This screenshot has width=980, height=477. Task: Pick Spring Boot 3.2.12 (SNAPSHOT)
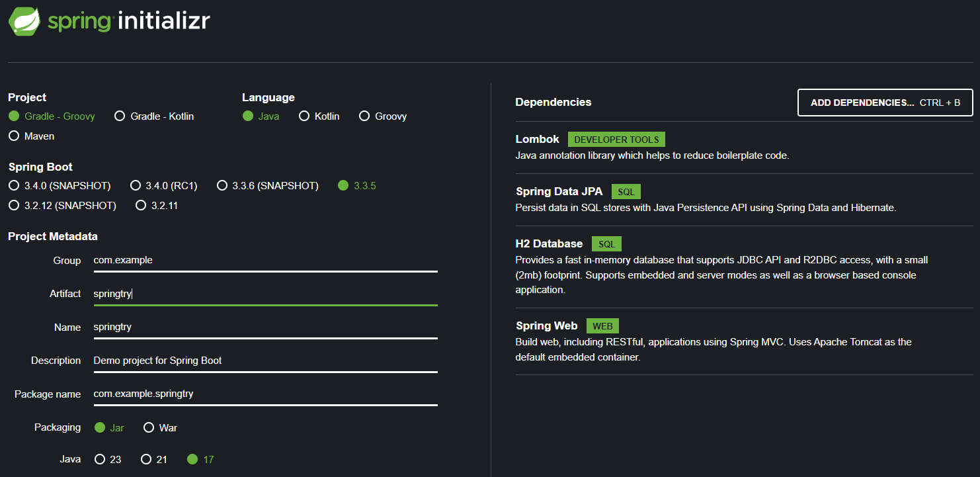tap(62, 206)
